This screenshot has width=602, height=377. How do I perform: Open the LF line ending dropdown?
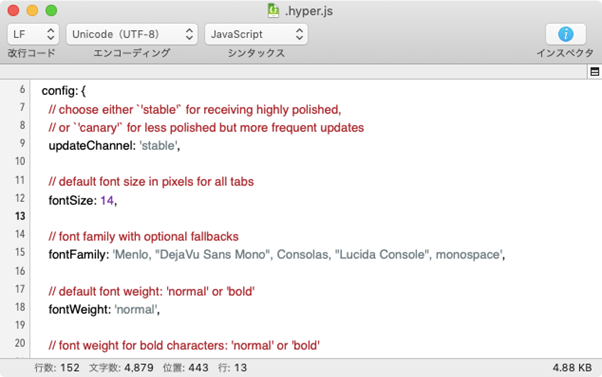point(33,34)
